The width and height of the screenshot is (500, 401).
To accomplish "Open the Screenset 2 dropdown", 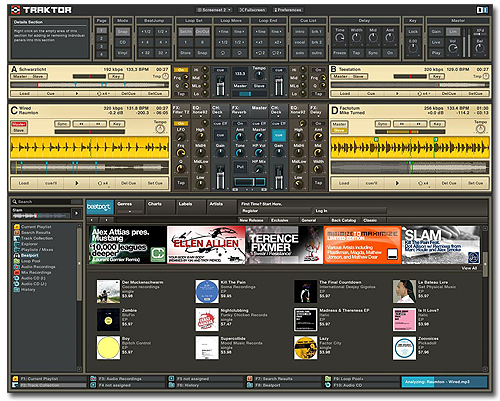I will point(214,10).
